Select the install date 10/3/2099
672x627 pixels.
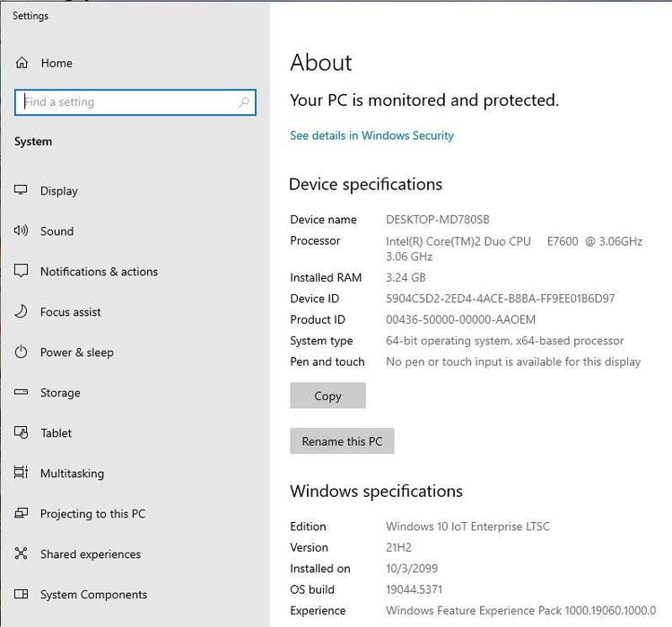click(412, 569)
